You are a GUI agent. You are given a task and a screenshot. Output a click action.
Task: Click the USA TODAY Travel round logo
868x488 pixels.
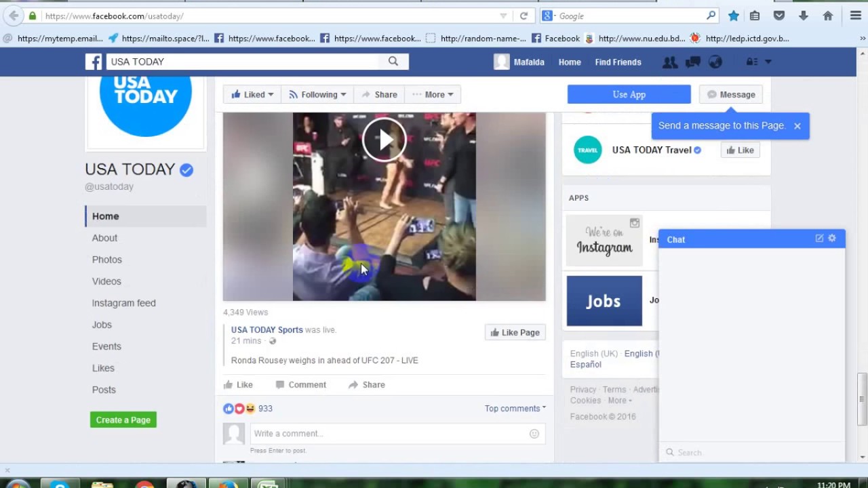click(x=588, y=150)
